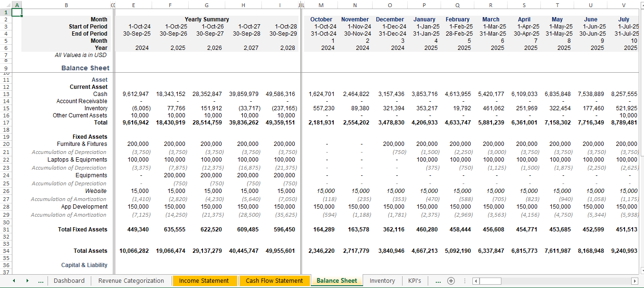Click the Website row label
This screenshot has width=644, height=288.
[x=96, y=191]
